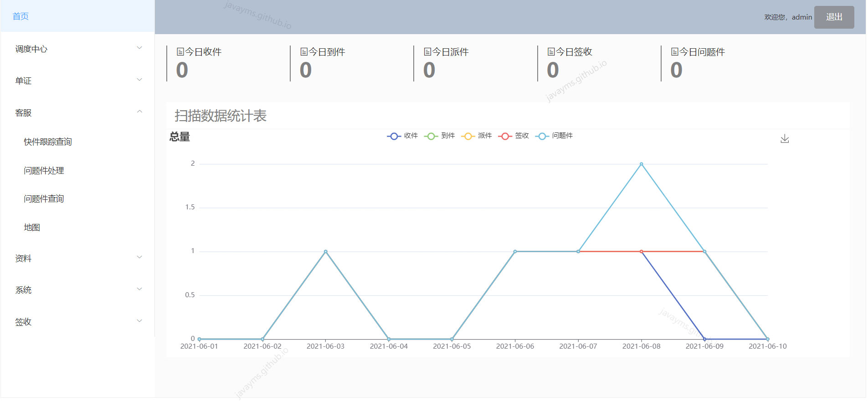Expand the 调度中心 menu chevron
This screenshot has height=401, width=868.
(x=139, y=48)
